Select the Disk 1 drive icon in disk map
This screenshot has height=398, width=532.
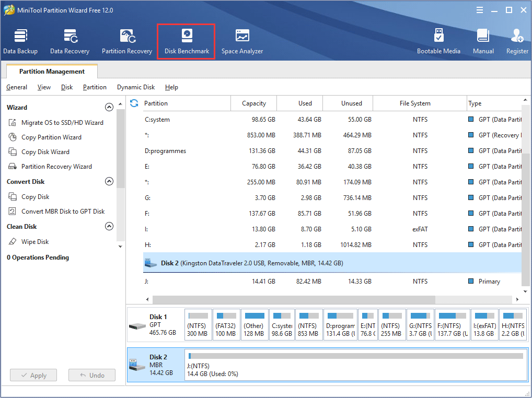coord(137,326)
